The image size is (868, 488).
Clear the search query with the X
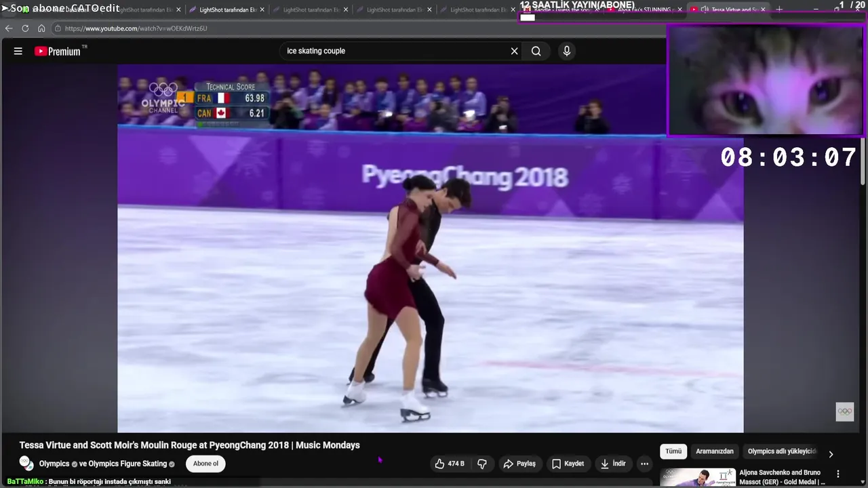tap(515, 51)
